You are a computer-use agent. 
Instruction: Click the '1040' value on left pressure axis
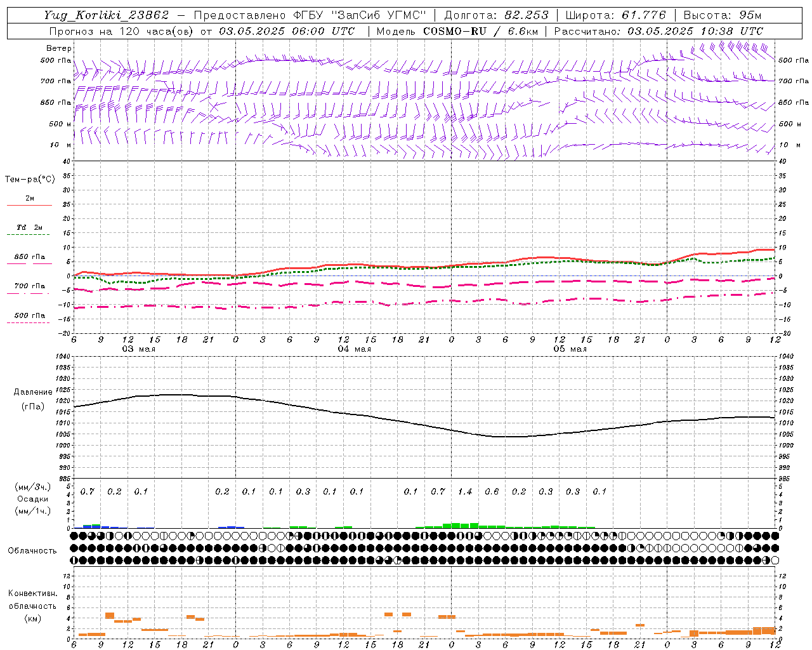[x=63, y=357]
